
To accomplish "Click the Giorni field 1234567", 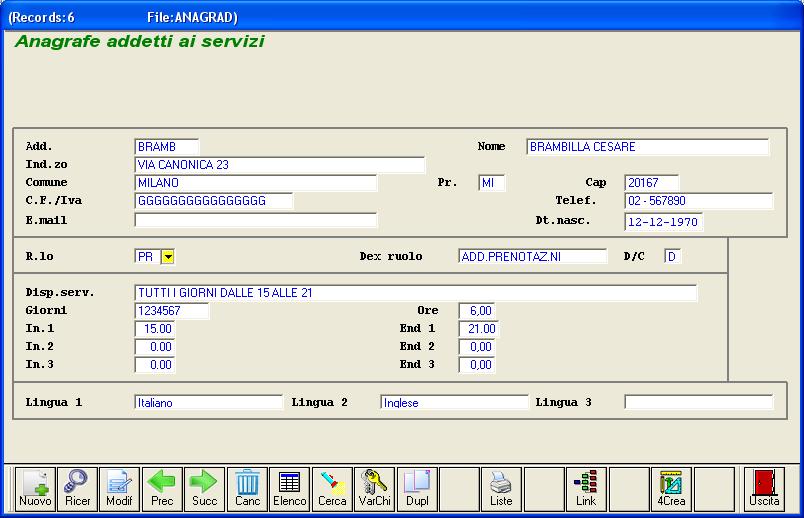I will [172, 311].
